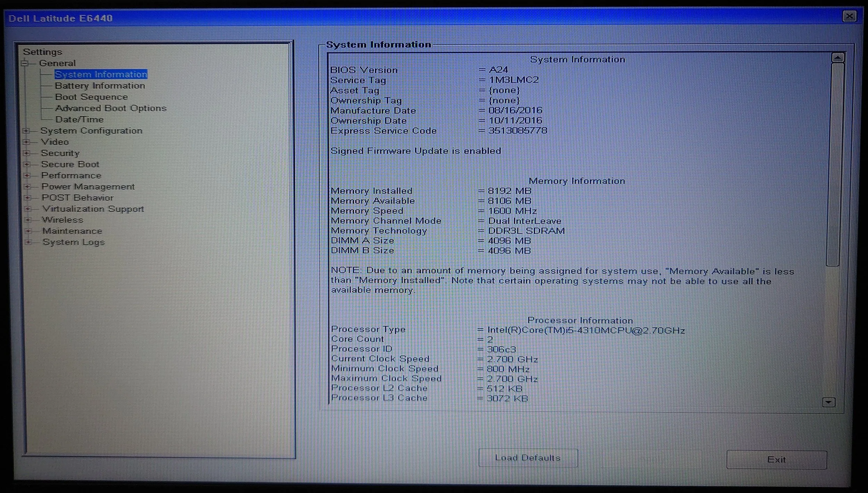Expand the Security plus icon
This screenshot has height=493, width=868.
click(26, 153)
